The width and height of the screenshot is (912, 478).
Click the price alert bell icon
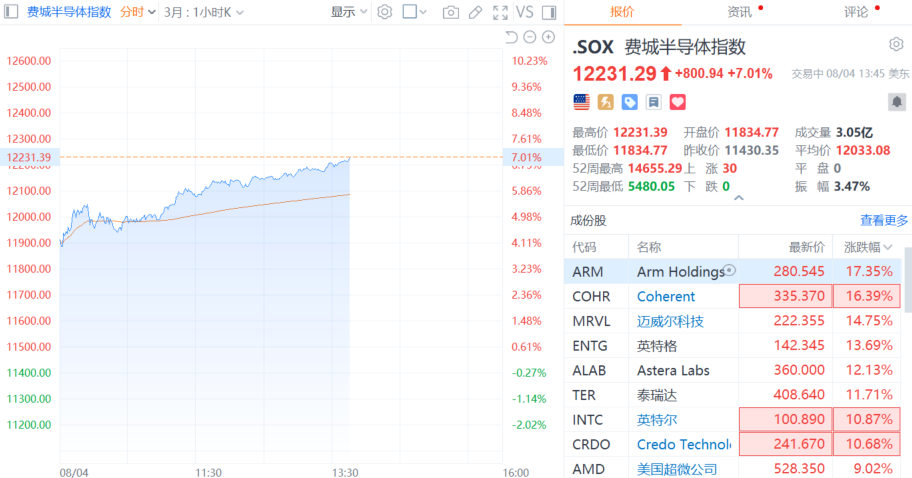[897, 102]
